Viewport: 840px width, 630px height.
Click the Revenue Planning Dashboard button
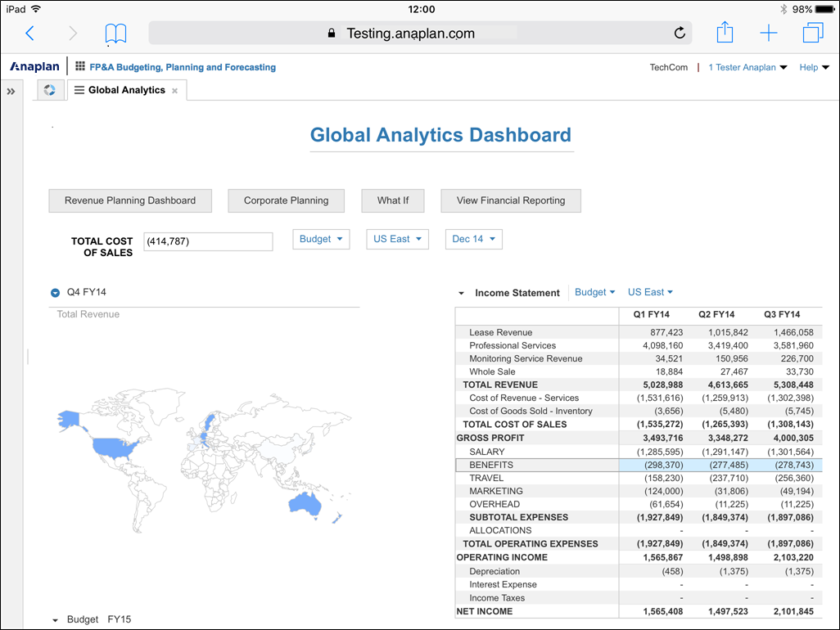point(130,200)
